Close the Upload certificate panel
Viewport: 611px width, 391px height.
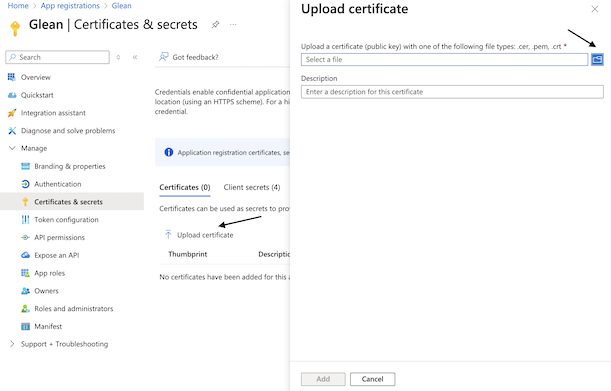594,9
